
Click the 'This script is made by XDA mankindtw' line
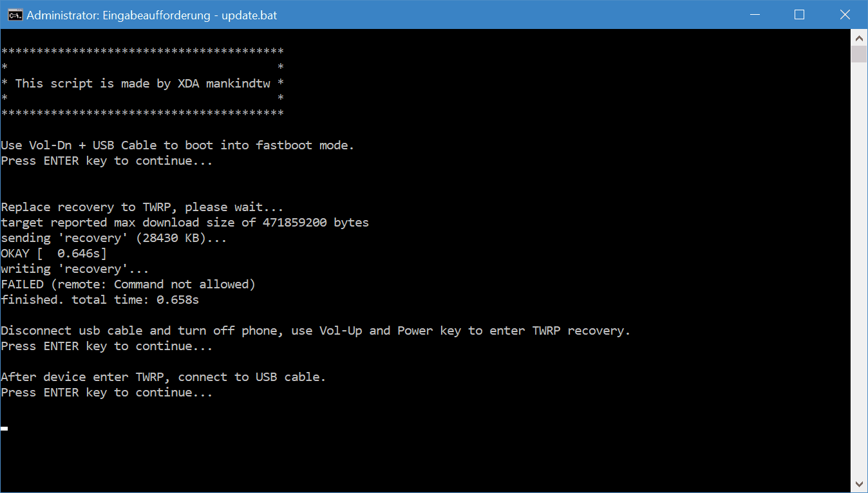(x=142, y=84)
